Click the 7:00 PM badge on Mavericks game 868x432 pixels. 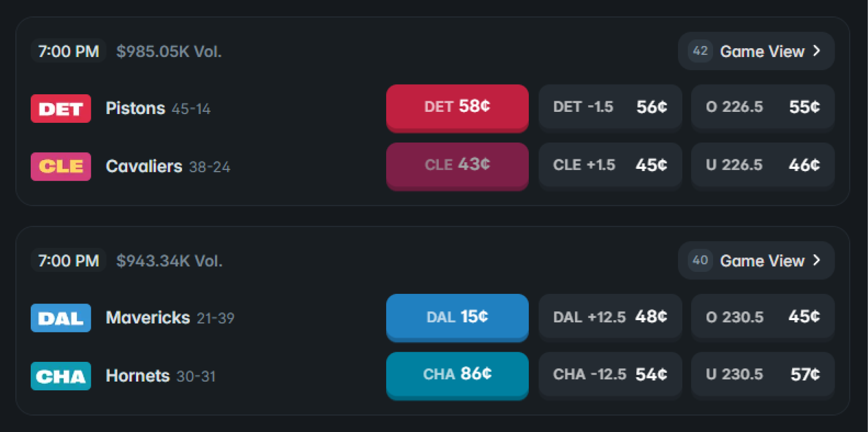point(68,260)
